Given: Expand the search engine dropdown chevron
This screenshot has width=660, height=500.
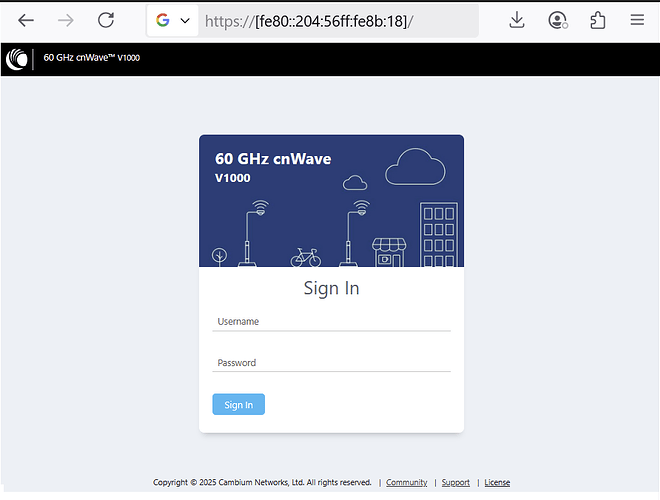Looking at the screenshot, I should pos(185,21).
